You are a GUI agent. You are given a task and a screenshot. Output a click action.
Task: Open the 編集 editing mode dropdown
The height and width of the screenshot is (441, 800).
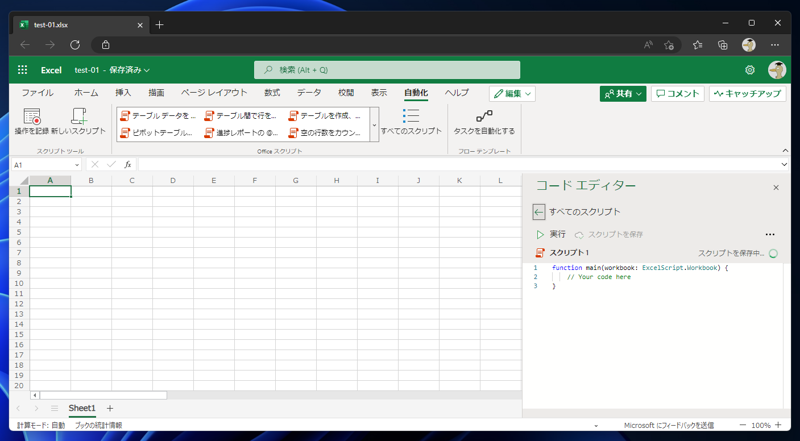[512, 93]
